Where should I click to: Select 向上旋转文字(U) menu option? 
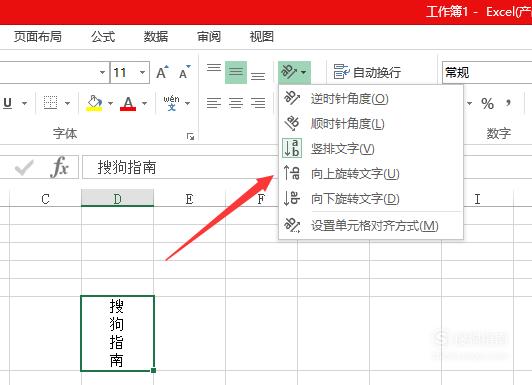point(370,173)
